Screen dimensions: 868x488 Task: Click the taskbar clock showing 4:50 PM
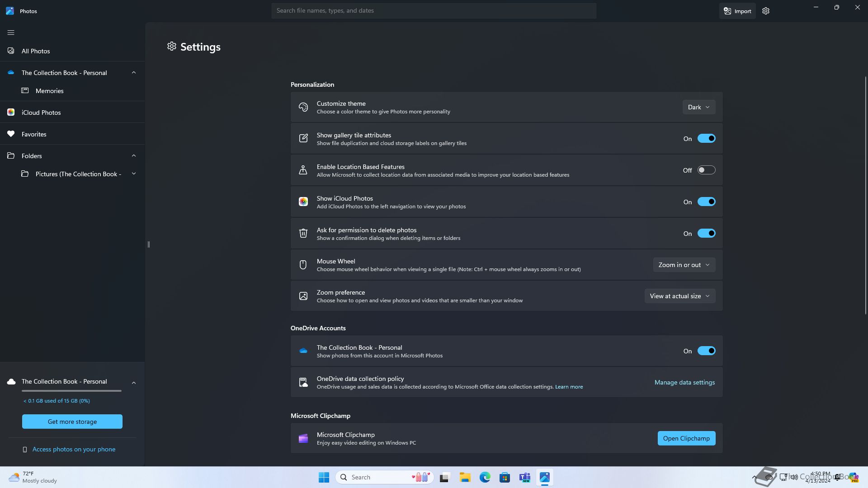[x=818, y=477]
